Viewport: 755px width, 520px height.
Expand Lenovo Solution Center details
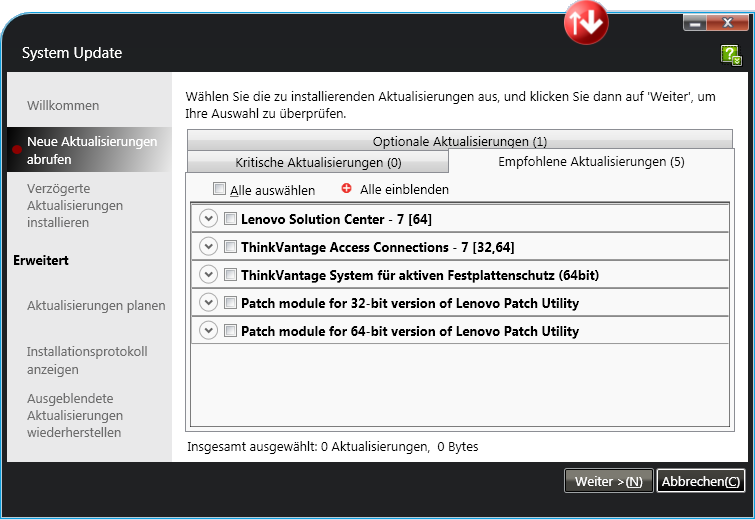tap(208, 219)
